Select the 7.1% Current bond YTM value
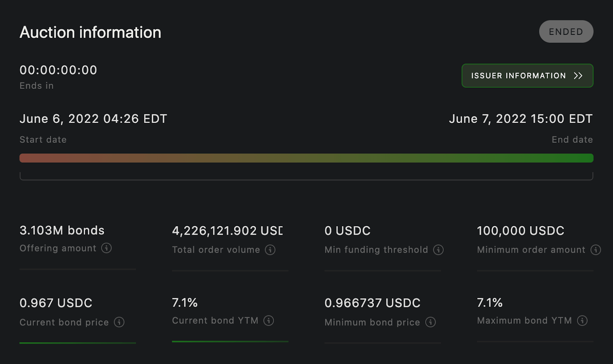 tap(185, 303)
